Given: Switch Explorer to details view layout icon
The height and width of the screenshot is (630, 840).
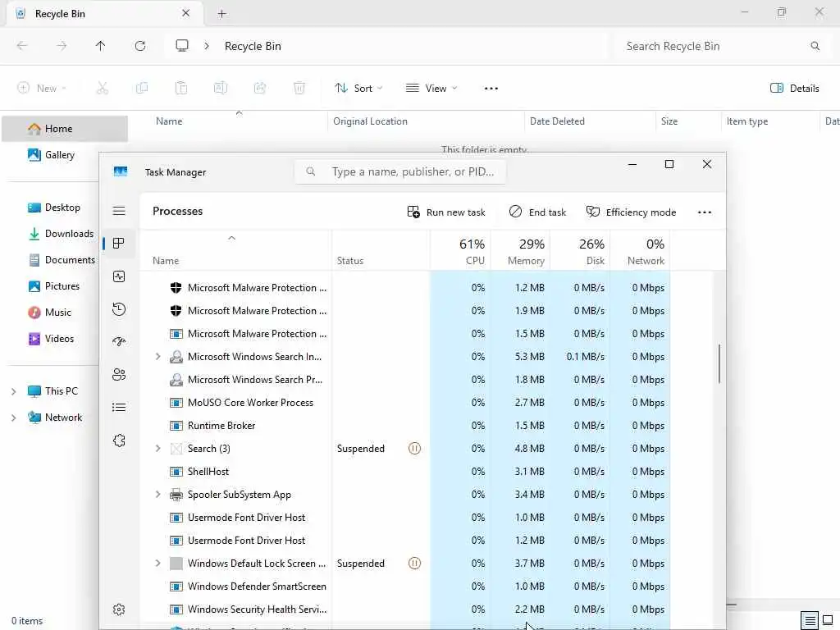Looking at the screenshot, I should point(810,620).
